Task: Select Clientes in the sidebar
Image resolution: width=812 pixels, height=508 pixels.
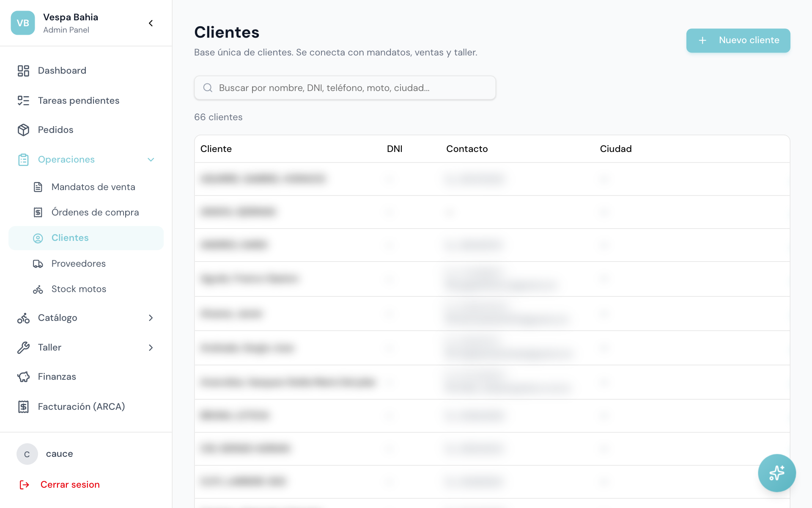Action: (x=86, y=238)
